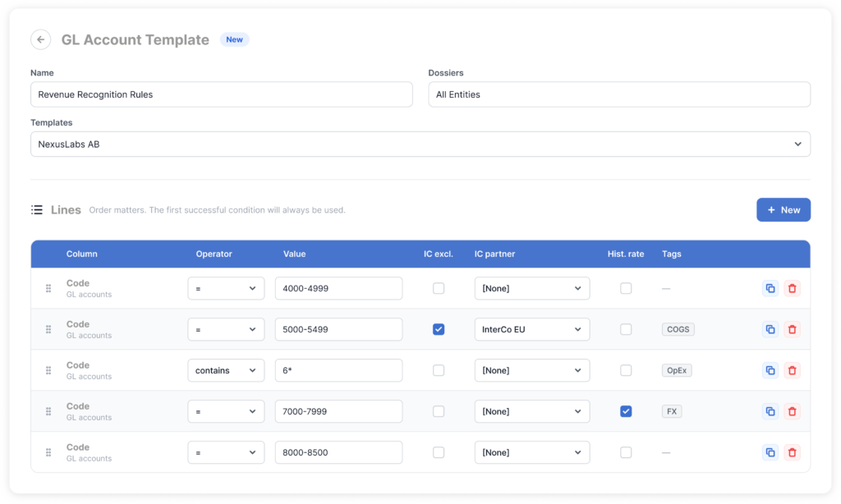Grab drag handle of 4000-4999 row
841x504 pixels.
click(48, 288)
